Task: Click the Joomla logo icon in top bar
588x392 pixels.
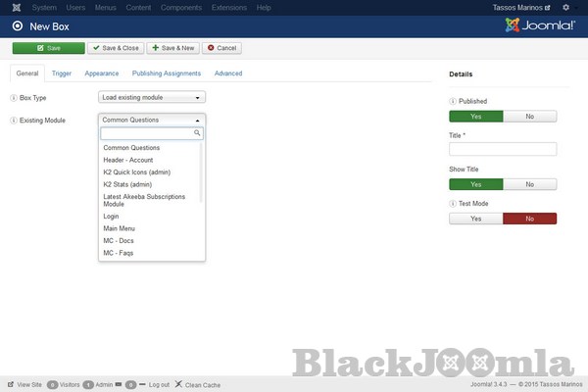Action: point(11,7)
